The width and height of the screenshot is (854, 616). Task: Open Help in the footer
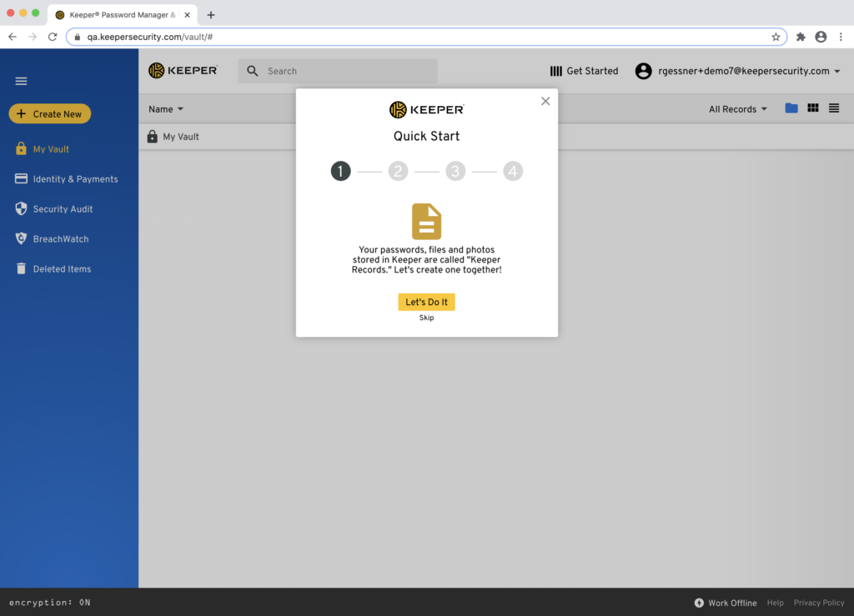(x=775, y=603)
